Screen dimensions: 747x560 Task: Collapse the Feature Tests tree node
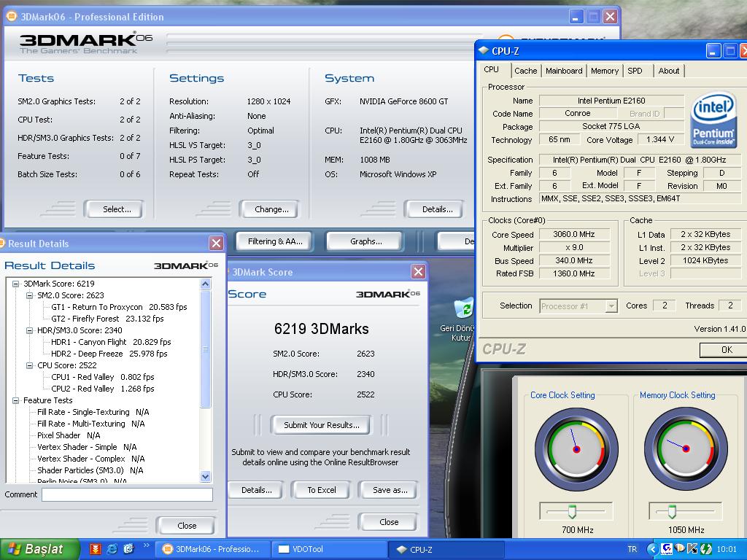pyautogui.click(x=15, y=400)
